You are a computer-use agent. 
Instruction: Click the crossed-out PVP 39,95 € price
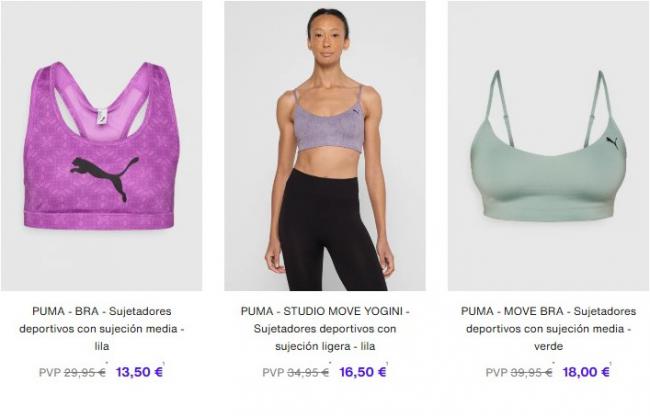(x=519, y=372)
